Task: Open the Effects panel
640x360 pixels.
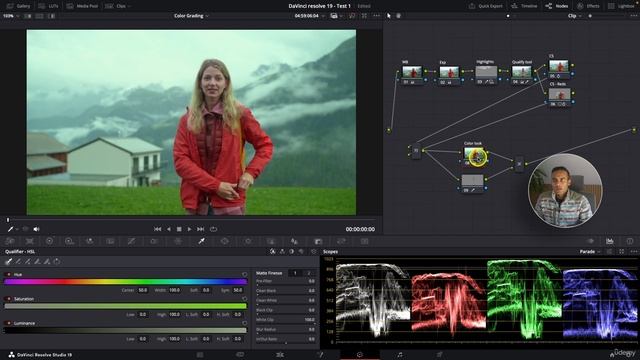Action: 588,6
